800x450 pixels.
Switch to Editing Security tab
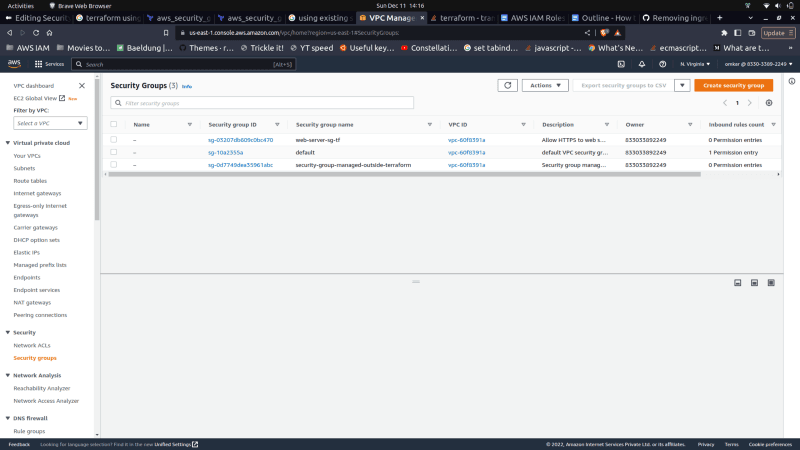(x=37, y=18)
